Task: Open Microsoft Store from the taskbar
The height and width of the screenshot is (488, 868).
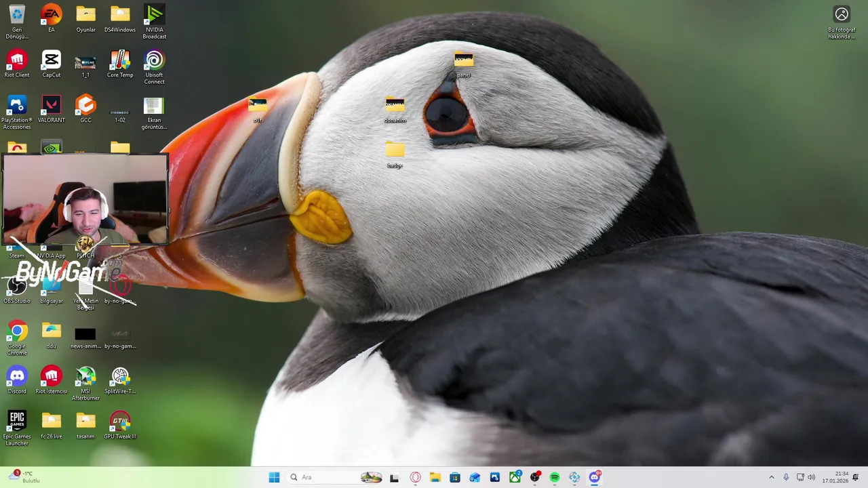Action: [455, 477]
